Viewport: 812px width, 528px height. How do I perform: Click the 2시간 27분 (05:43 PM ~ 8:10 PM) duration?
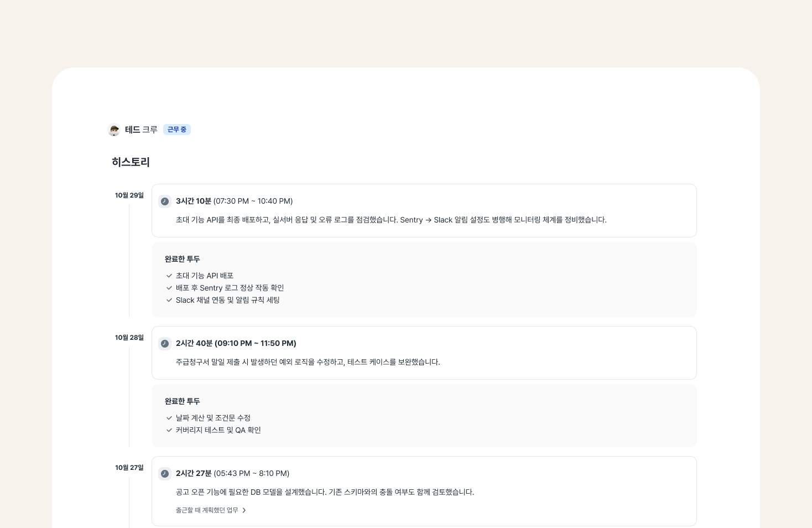coord(233,473)
